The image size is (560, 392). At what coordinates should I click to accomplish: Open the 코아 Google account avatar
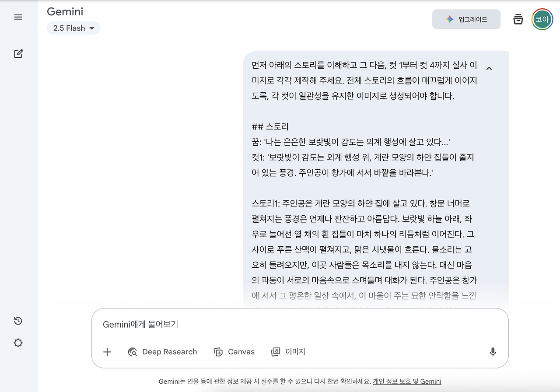[542, 19]
